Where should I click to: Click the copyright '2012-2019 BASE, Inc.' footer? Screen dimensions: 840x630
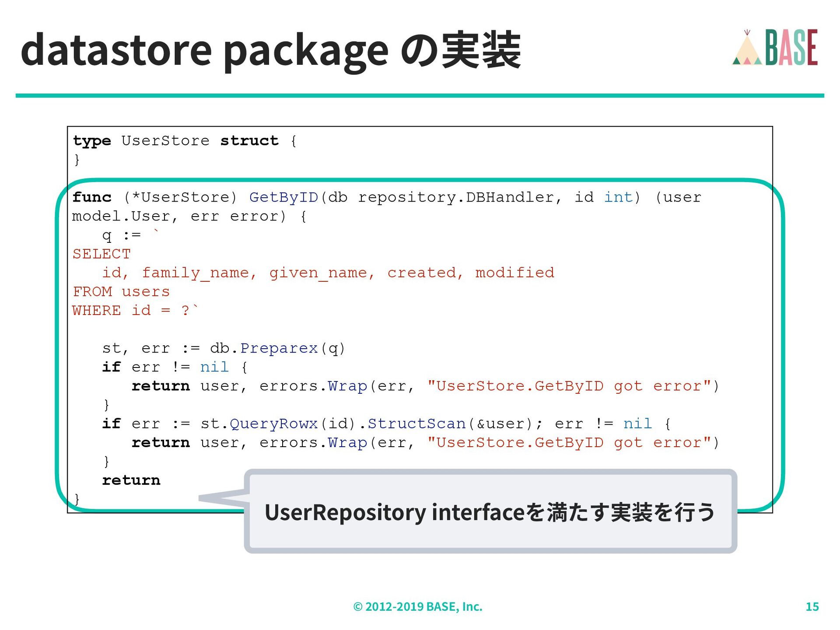(x=418, y=607)
